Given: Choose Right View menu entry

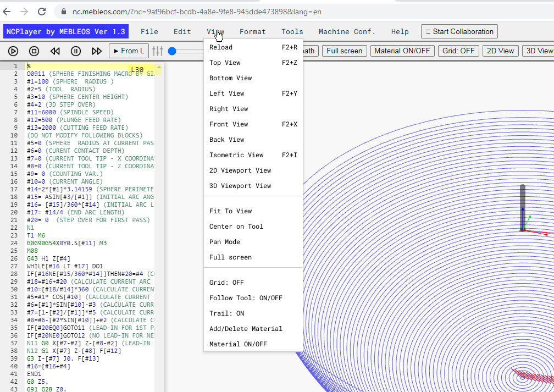Looking at the screenshot, I should (x=253, y=109).
